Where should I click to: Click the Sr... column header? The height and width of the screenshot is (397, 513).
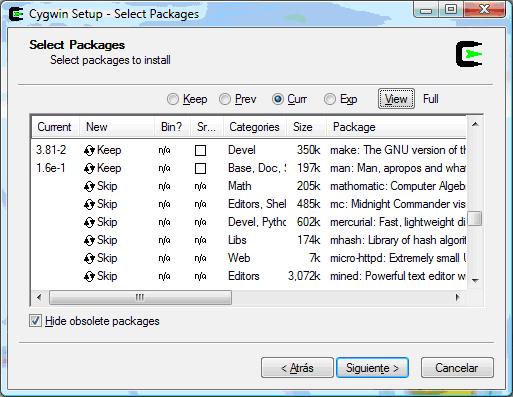pyautogui.click(x=207, y=127)
